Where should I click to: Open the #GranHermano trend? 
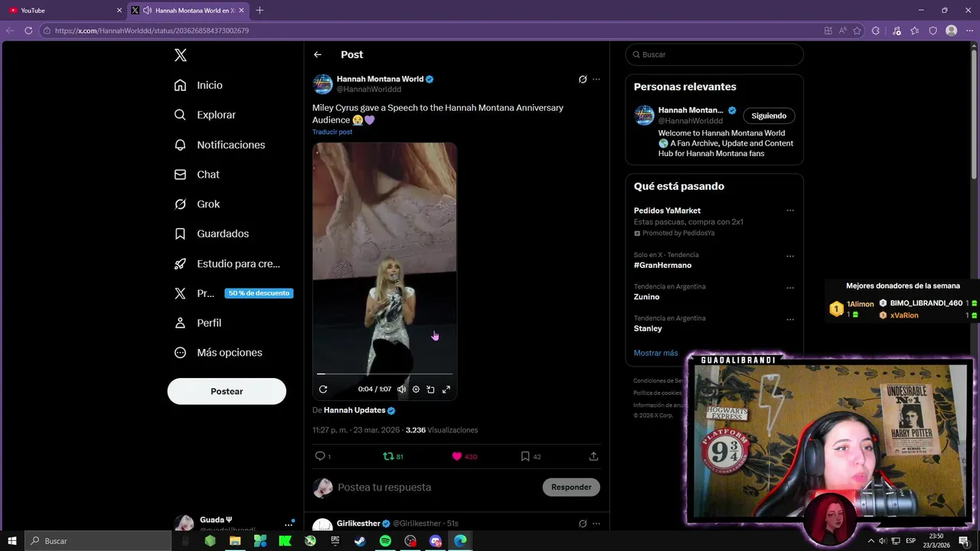(662, 266)
